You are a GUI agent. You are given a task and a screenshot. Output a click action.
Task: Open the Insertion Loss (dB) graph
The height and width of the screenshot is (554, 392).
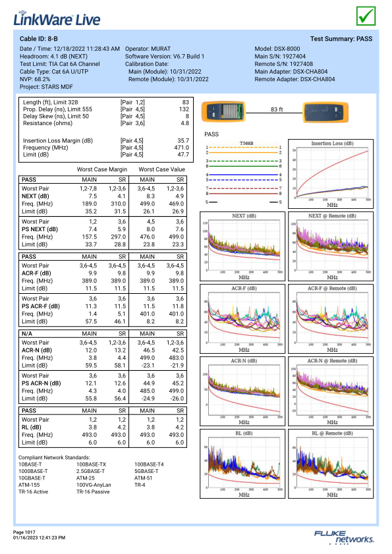tap(331, 174)
